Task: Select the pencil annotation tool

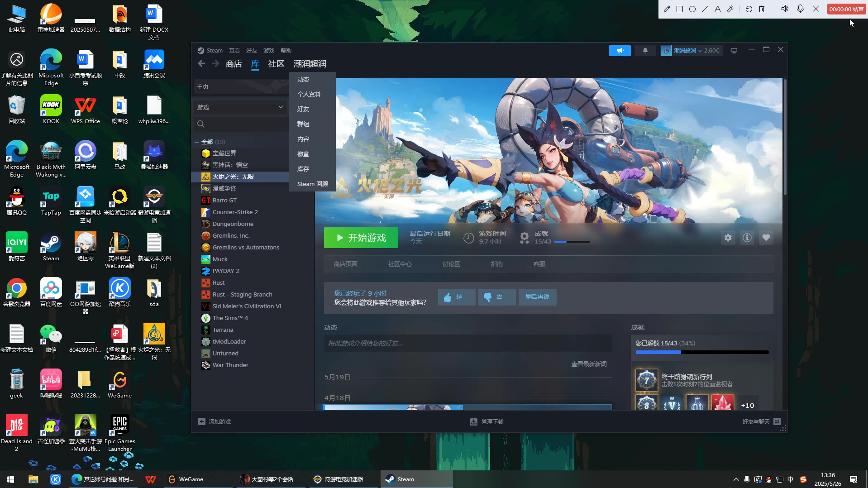Action: (x=667, y=9)
